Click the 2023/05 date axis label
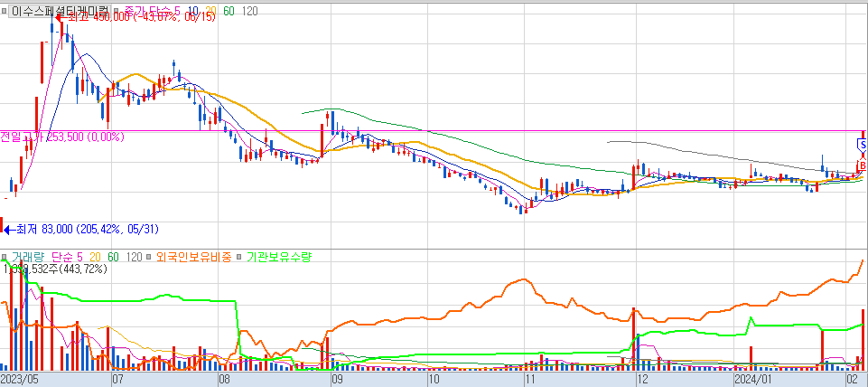The width and height of the screenshot is (868, 387). (21, 381)
